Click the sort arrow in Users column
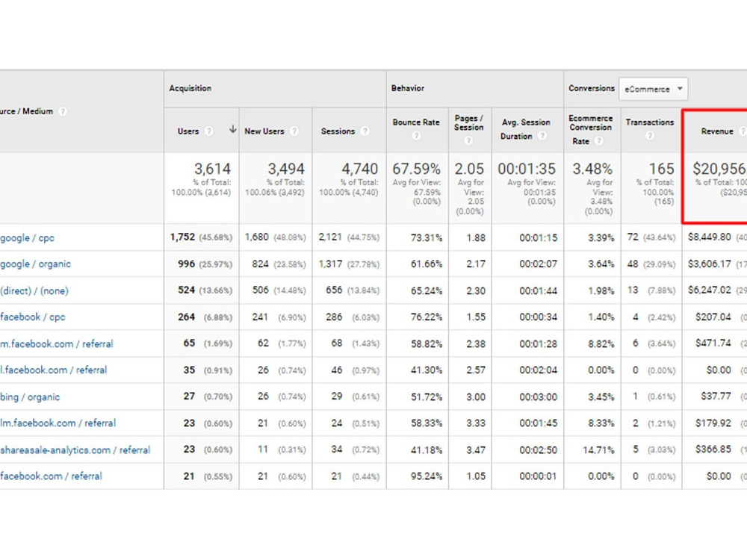 (x=232, y=129)
